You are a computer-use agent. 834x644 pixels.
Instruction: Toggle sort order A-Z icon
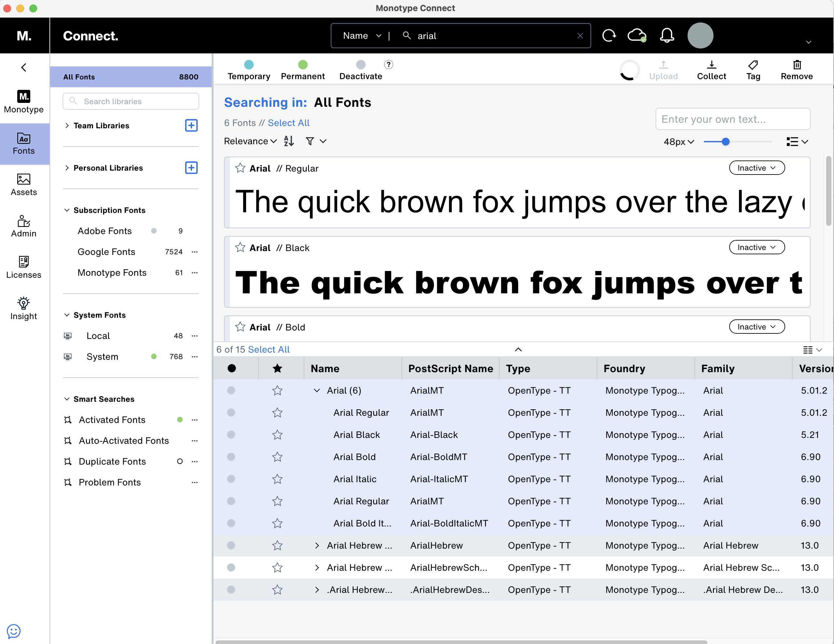(x=289, y=141)
